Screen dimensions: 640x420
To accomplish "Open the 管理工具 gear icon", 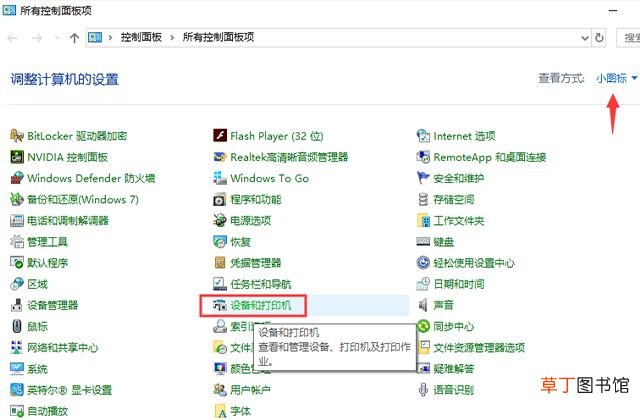I will click(17, 242).
